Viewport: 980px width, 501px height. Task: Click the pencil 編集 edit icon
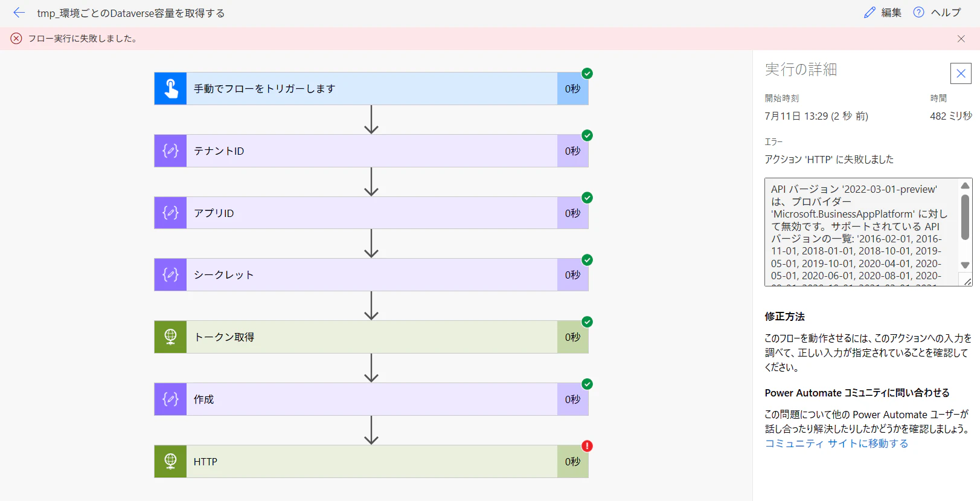(x=870, y=13)
